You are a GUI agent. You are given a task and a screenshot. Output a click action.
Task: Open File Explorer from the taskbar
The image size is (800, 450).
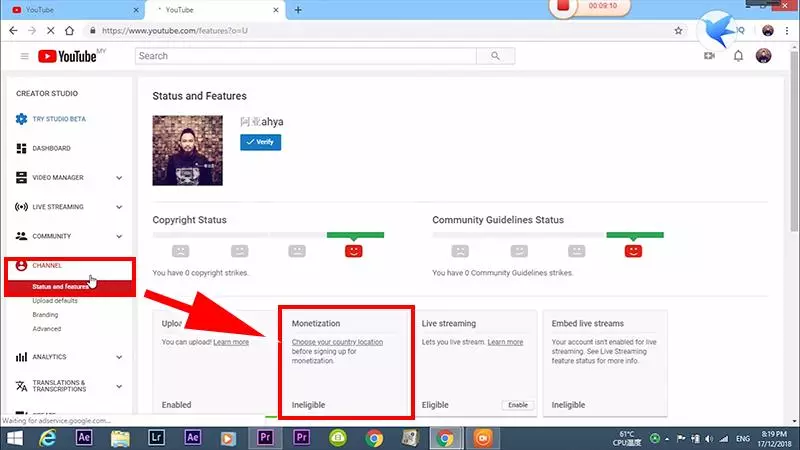pos(120,438)
